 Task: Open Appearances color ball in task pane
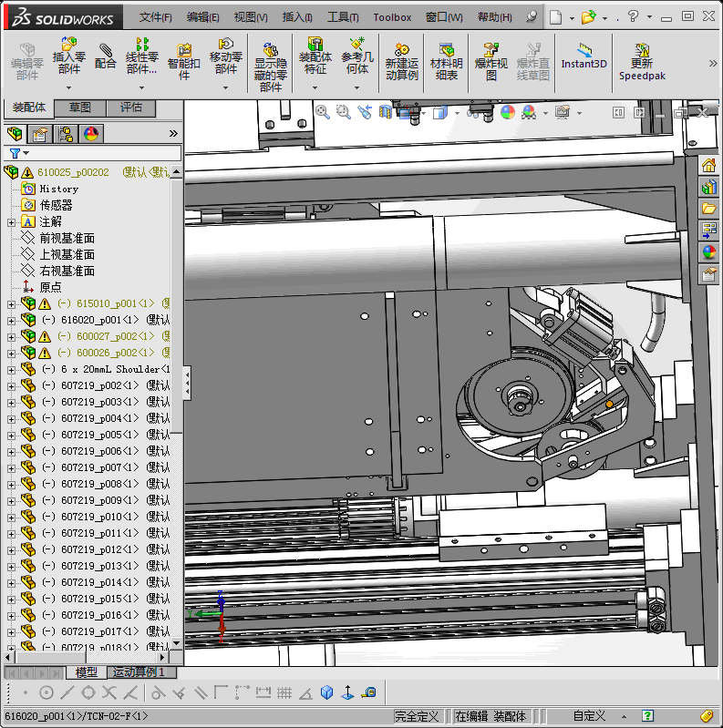(708, 252)
